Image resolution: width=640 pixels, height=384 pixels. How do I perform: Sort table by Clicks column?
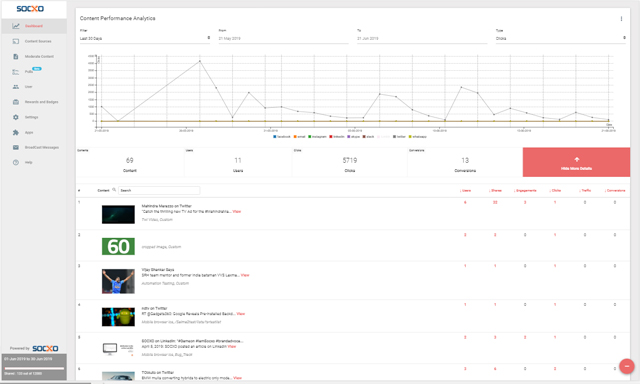tap(555, 191)
